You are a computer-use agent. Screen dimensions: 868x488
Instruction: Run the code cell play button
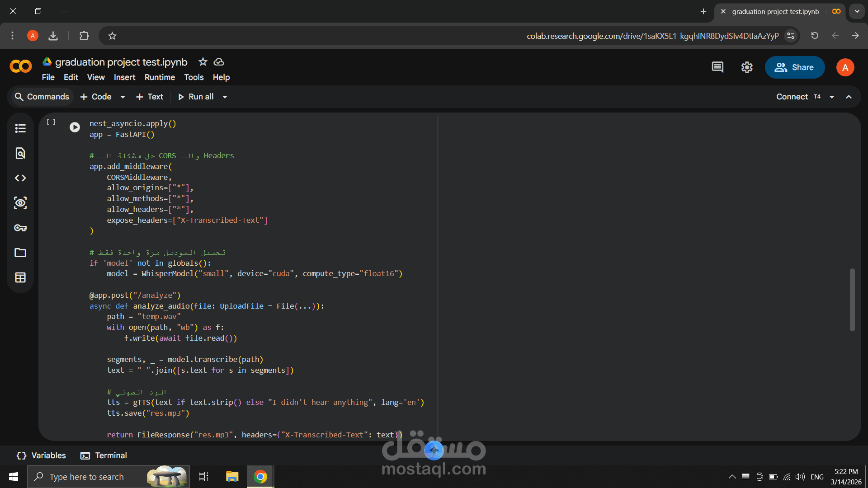coord(75,127)
